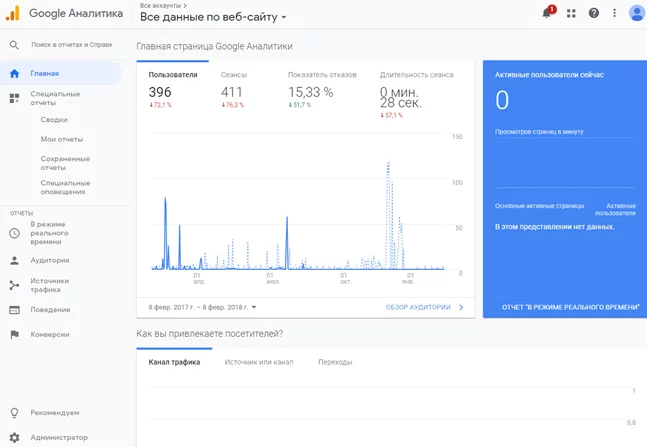Click the gear icon for Администратор
Viewport: 647px width, 447px height.
14,438
